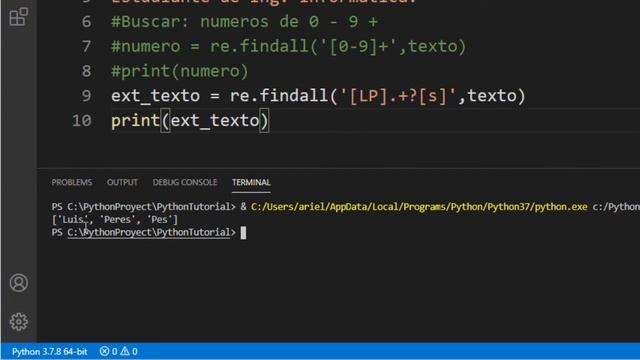The height and width of the screenshot is (360, 640).
Task: Select the TERMINAL tab
Action: point(251,182)
